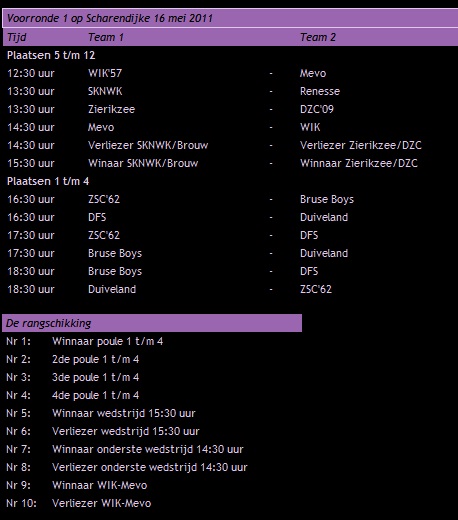Click Renesse in the 13:30 match

(x=320, y=91)
